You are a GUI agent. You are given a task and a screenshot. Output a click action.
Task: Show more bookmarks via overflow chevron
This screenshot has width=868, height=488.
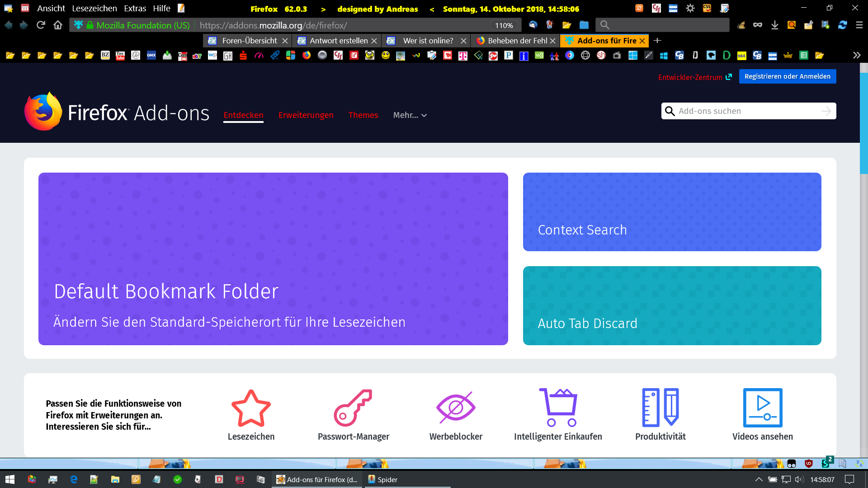click(x=857, y=56)
